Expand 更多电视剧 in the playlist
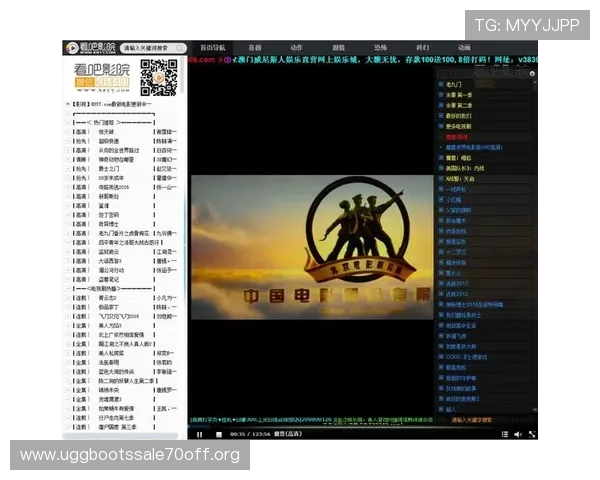600x480 pixels. coord(441,126)
